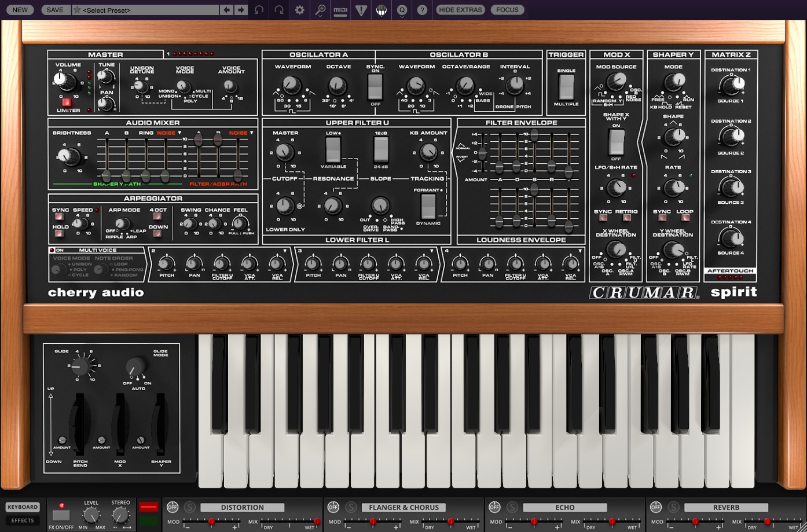This screenshot has width=807, height=532.
Task: Expand the voice 3 menu triangle
Action: [x=432, y=251]
